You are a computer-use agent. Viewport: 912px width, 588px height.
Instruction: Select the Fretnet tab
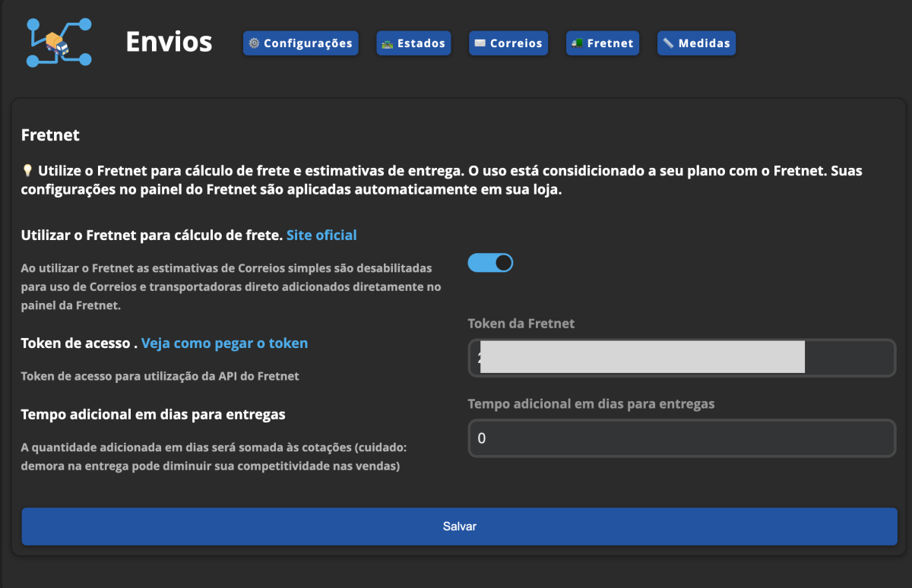coord(603,43)
